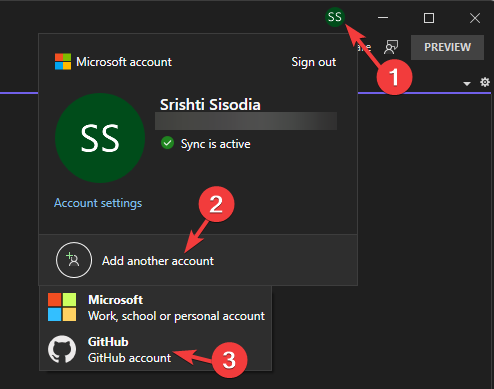Select Add another account
The height and width of the screenshot is (389, 494).
pyautogui.click(x=198, y=260)
